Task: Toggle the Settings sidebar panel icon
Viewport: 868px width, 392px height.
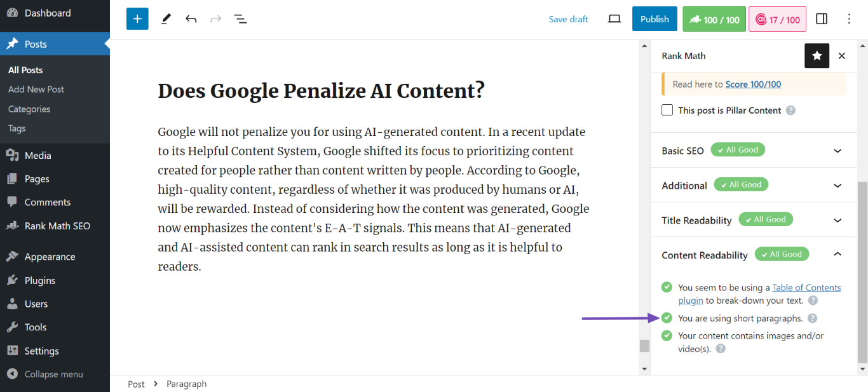Action: (822, 19)
